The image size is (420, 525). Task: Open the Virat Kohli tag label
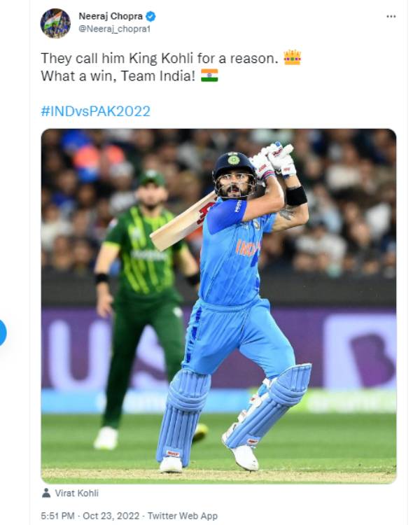[78, 493]
